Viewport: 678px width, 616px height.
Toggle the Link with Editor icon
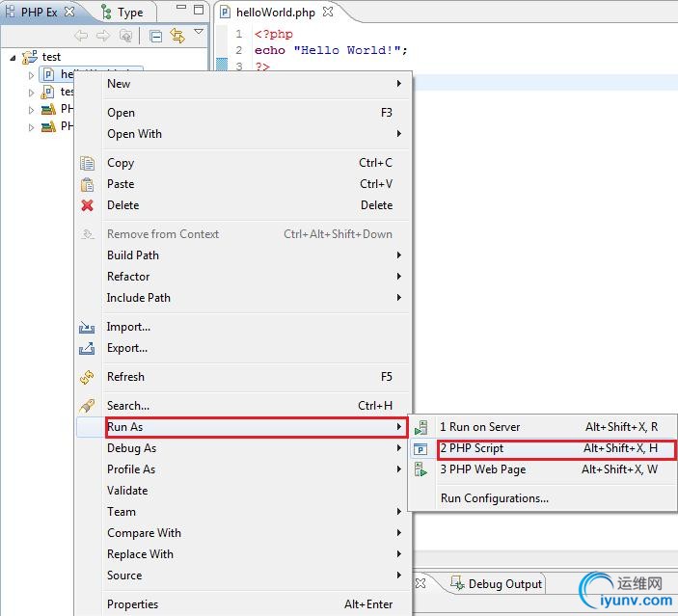click(177, 36)
